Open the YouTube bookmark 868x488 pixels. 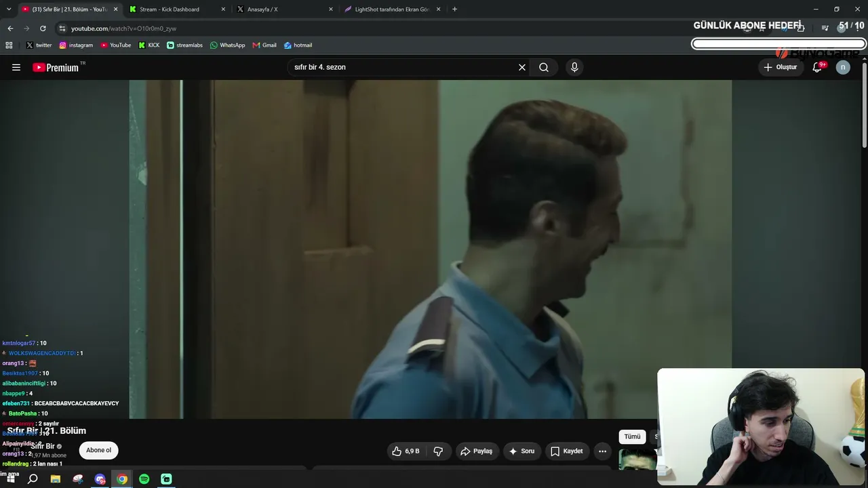click(116, 45)
